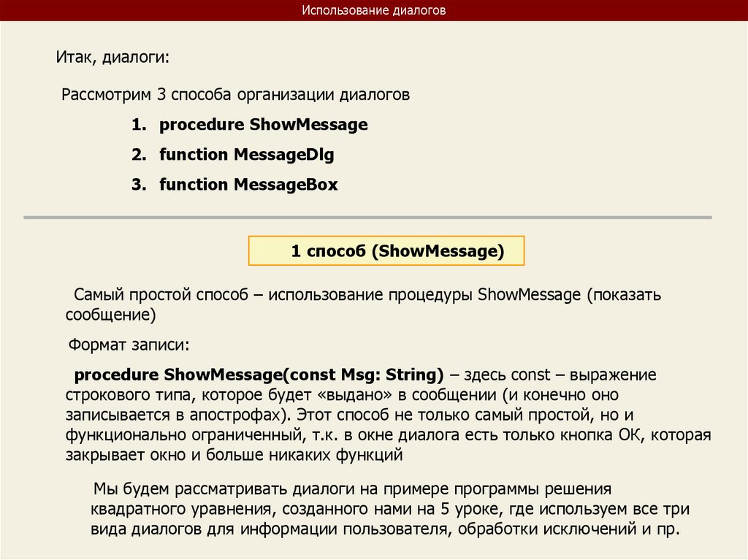748x560 pixels.
Task: Click line 'квадратного уравнения, созданного нами'
Action: click(390, 509)
